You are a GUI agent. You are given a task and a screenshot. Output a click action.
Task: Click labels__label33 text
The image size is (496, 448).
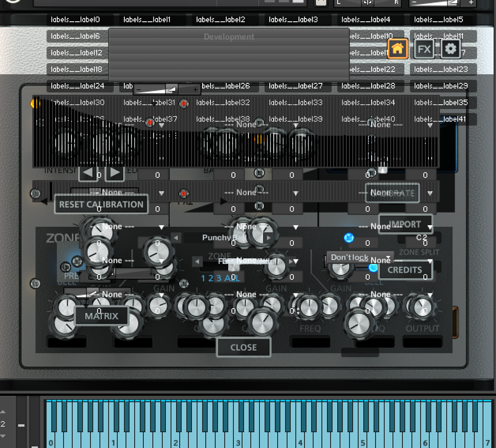click(x=296, y=102)
